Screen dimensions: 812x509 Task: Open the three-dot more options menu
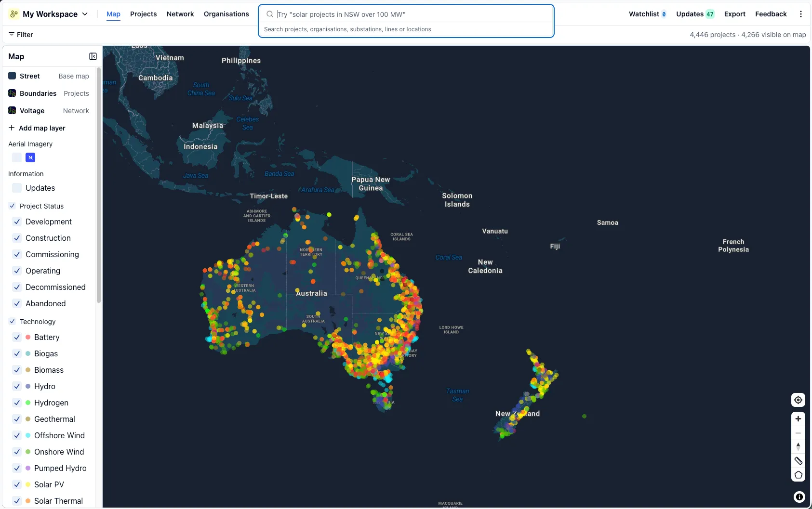click(x=801, y=14)
